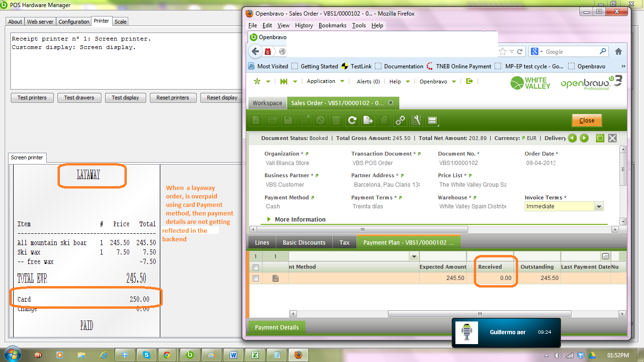Click the Firefox Home button
644x362 pixels.
[619, 51]
